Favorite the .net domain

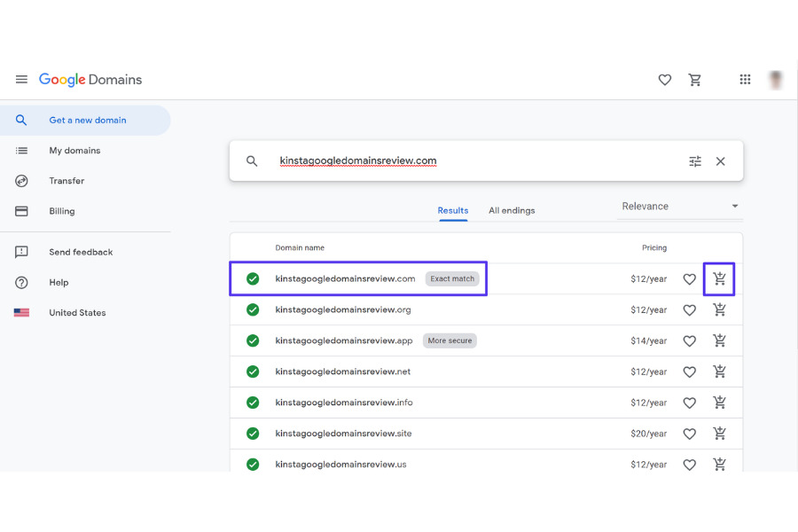click(x=689, y=372)
